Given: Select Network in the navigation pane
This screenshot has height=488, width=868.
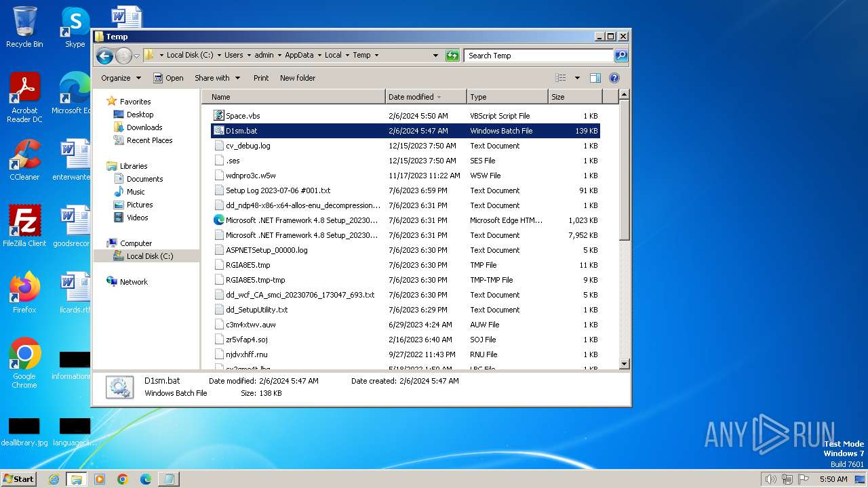Looking at the screenshot, I should [x=134, y=282].
